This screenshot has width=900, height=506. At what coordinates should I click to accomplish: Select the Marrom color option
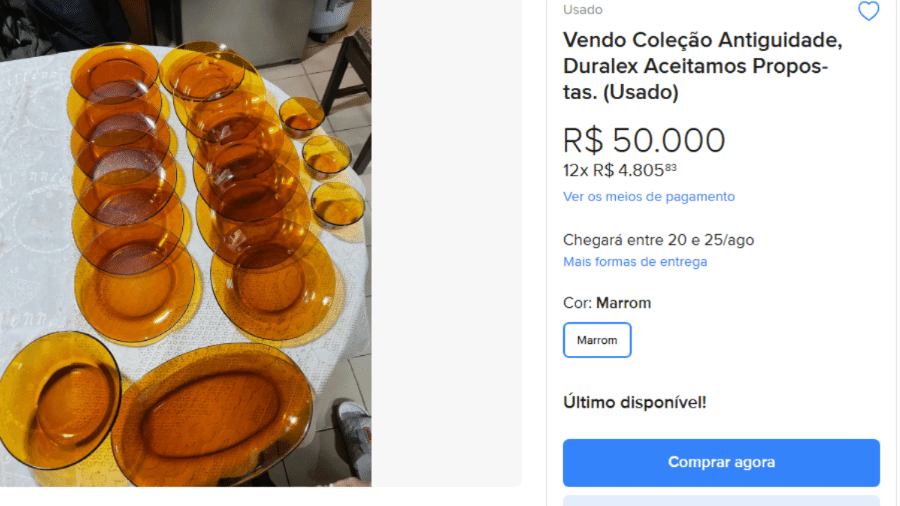click(x=597, y=340)
